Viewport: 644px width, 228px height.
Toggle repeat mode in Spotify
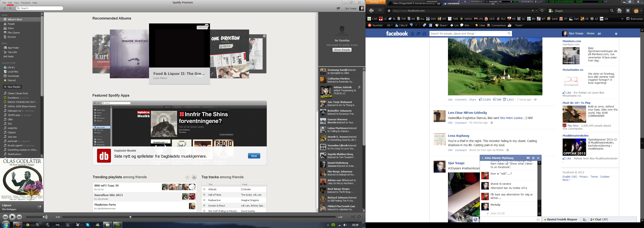359,217
